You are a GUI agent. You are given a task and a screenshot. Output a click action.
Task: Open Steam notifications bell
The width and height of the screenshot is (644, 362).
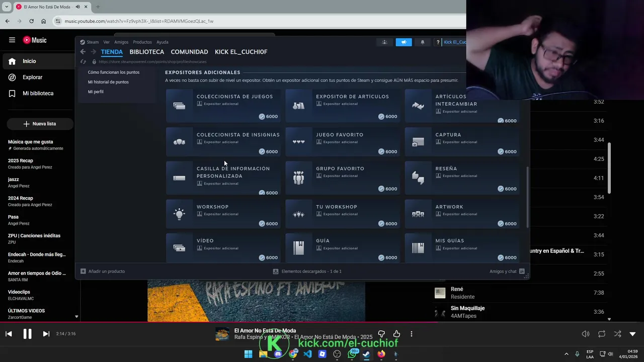tap(422, 42)
